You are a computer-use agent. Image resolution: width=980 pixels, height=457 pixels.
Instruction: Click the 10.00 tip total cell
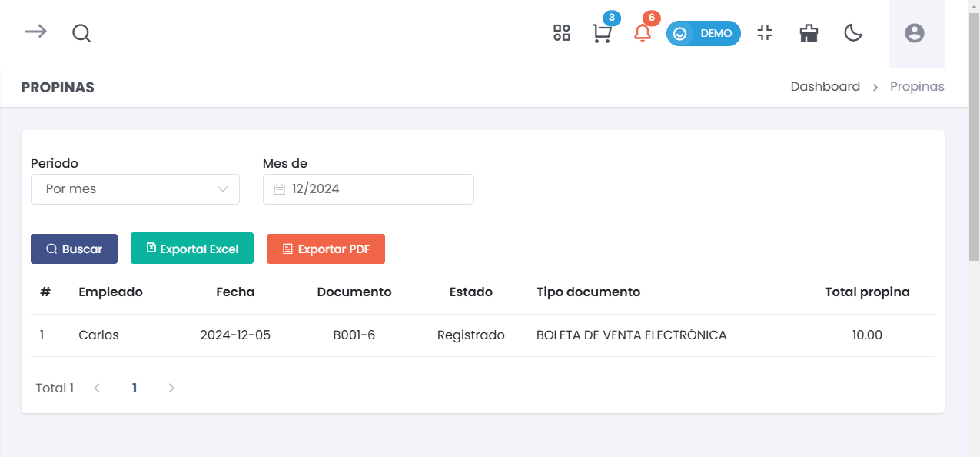tap(867, 335)
